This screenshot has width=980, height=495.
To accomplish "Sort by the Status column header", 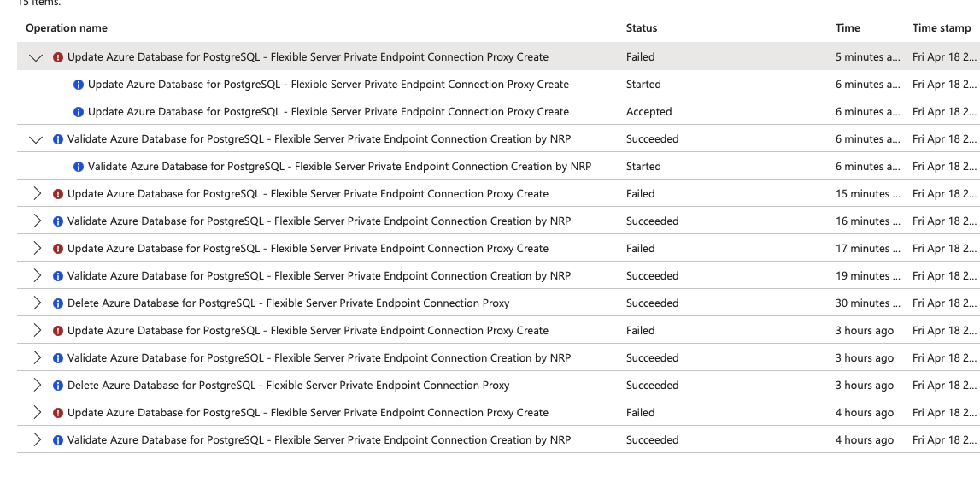I will [x=642, y=28].
